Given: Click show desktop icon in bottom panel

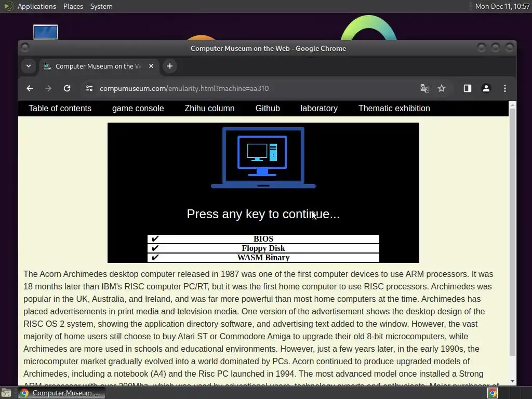Looking at the screenshot, I should [6, 393].
